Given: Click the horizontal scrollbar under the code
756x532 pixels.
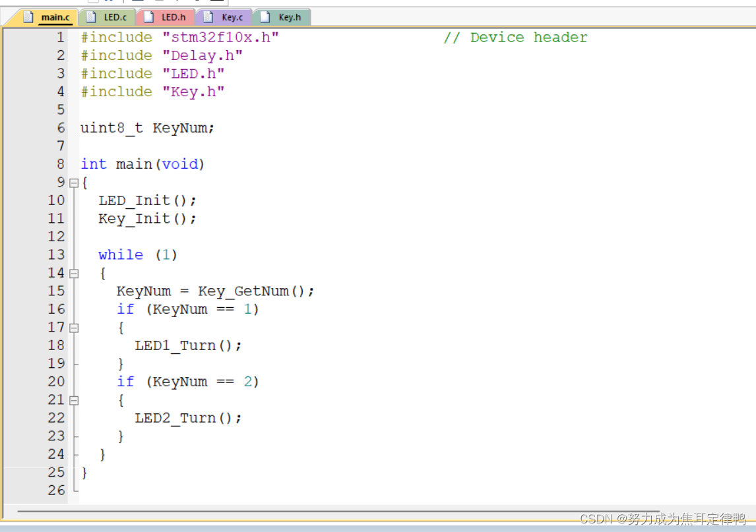Looking at the screenshot, I should coord(338,511).
